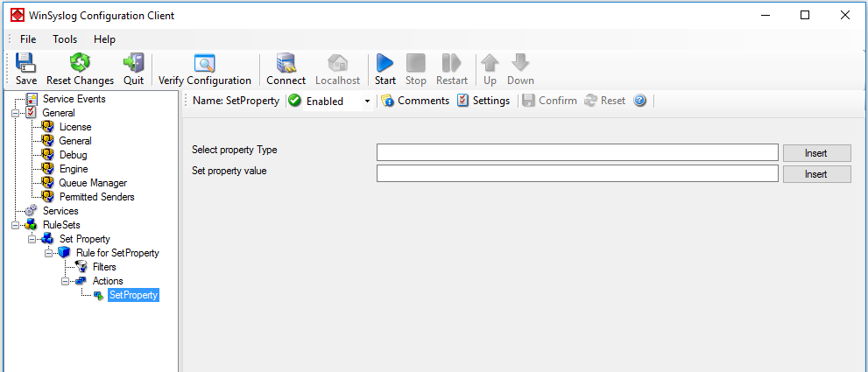This screenshot has width=868, height=372.
Task: Select the Actions label in tree
Action: [x=108, y=281]
